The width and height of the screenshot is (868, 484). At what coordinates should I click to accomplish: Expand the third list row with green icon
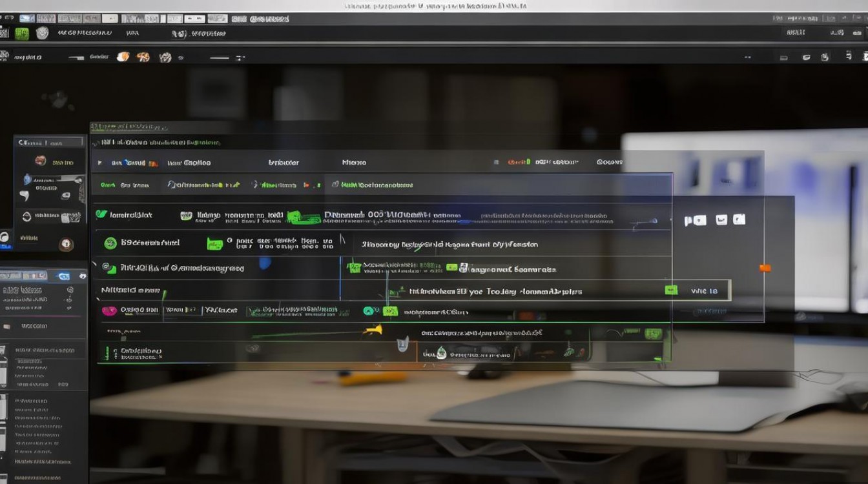tap(109, 268)
